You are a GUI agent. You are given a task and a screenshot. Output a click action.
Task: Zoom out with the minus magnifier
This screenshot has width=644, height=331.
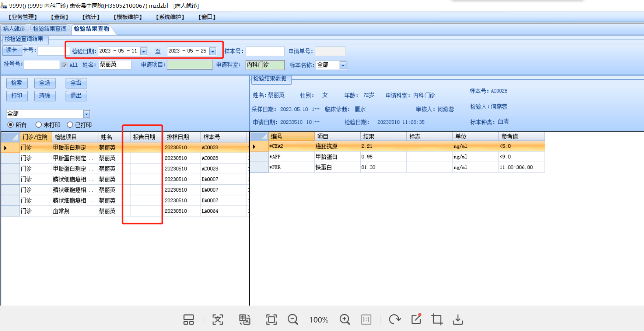tap(293, 320)
